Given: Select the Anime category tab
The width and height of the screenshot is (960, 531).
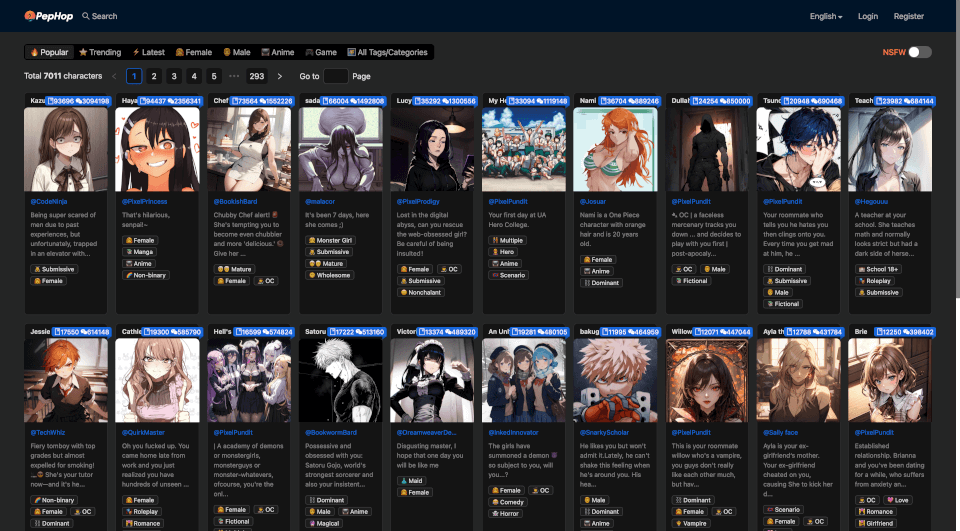Looking at the screenshot, I should [x=277, y=52].
